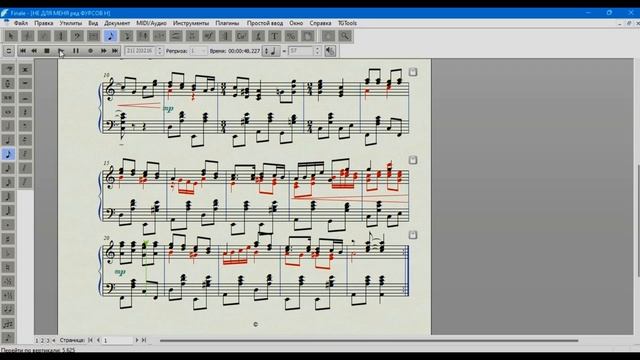
Task: Select the Measure tool
Action: (93, 36)
